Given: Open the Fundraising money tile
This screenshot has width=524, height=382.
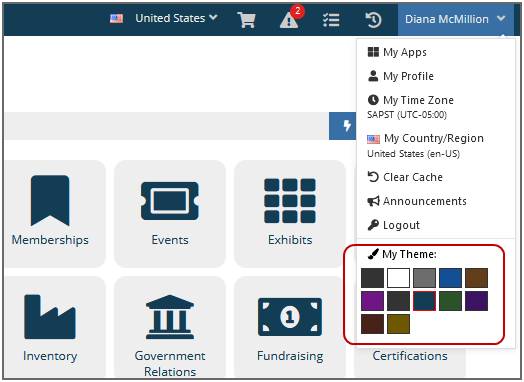Looking at the screenshot, I should (x=290, y=328).
